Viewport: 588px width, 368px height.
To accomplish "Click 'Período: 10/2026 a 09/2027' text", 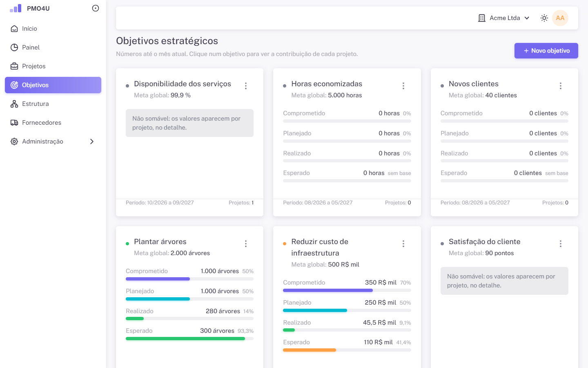I will pos(160,203).
